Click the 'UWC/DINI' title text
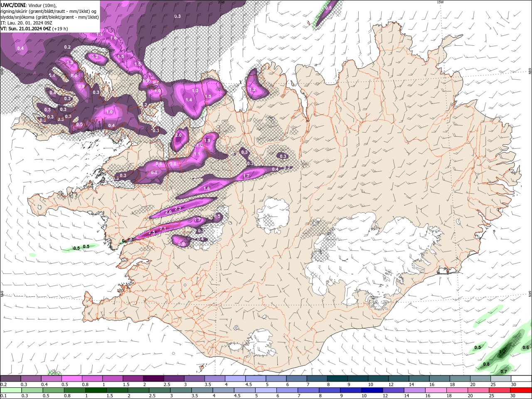Viewport: 532px width, 399px height. pyautogui.click(x=14, y=5)
